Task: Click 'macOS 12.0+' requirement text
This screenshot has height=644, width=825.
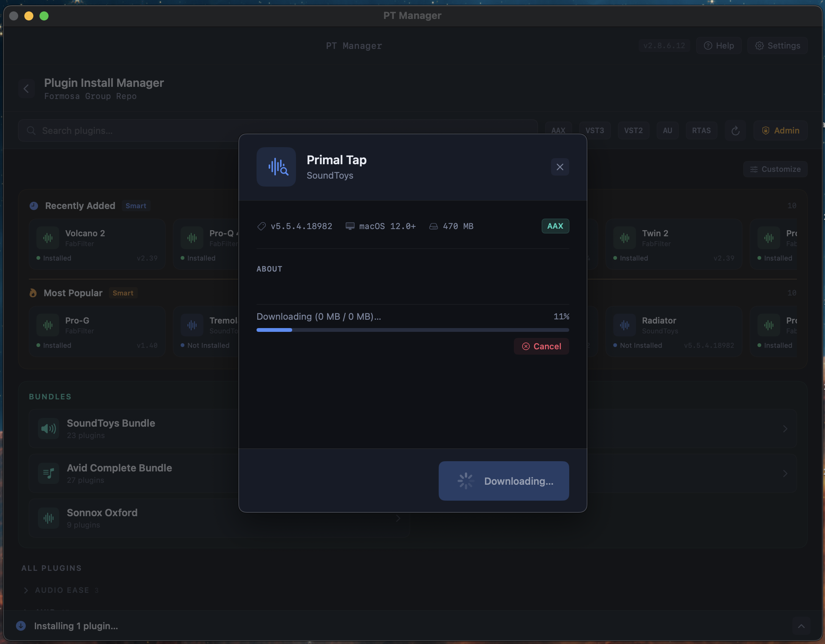Action: pos(387,226)
